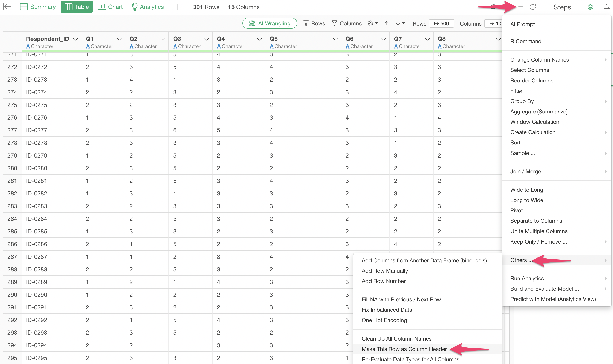Image resolution: width=613 pixels, height=364 pixels.
Task: Click the refresh data icon
Action: pyautogui.click(x=533, y=7)
